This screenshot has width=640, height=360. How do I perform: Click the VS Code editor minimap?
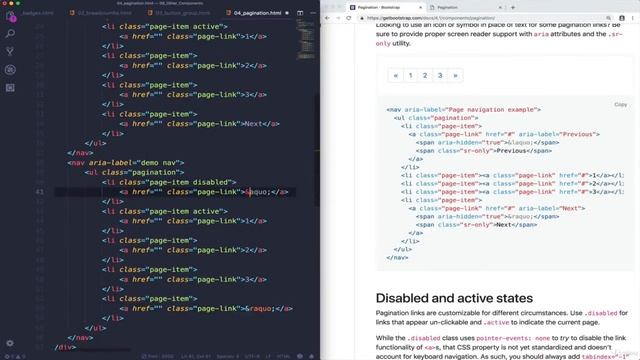(306, 41)
